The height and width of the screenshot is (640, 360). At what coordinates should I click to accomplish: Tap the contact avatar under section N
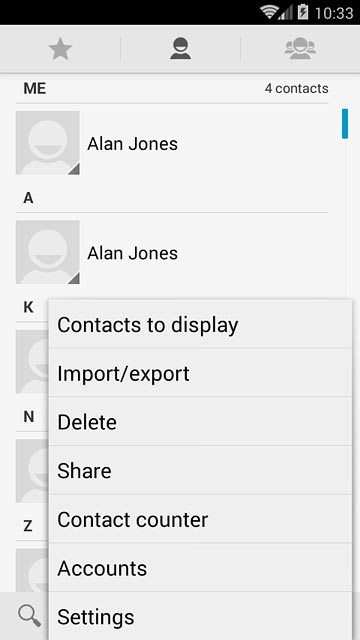(x=32, y=471)
